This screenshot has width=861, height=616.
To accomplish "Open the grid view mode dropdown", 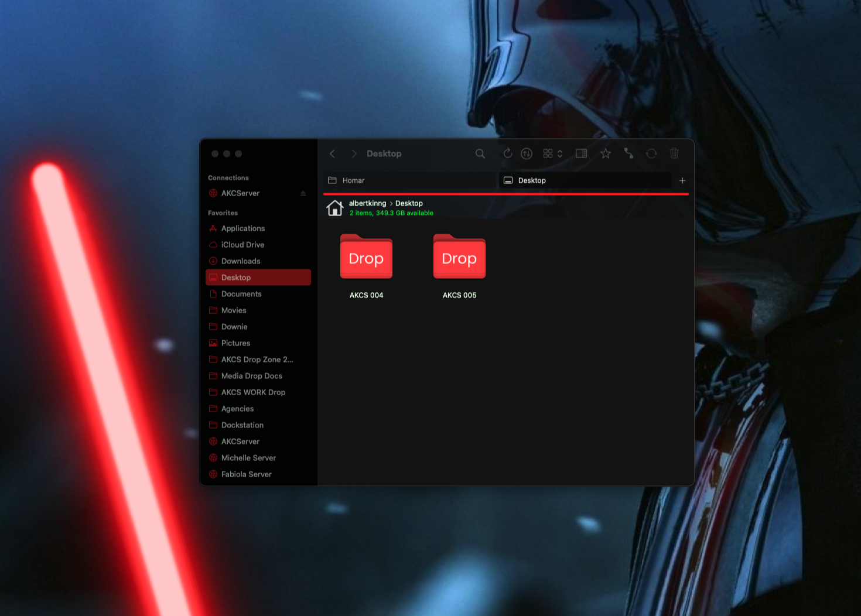I will [553, 153].
